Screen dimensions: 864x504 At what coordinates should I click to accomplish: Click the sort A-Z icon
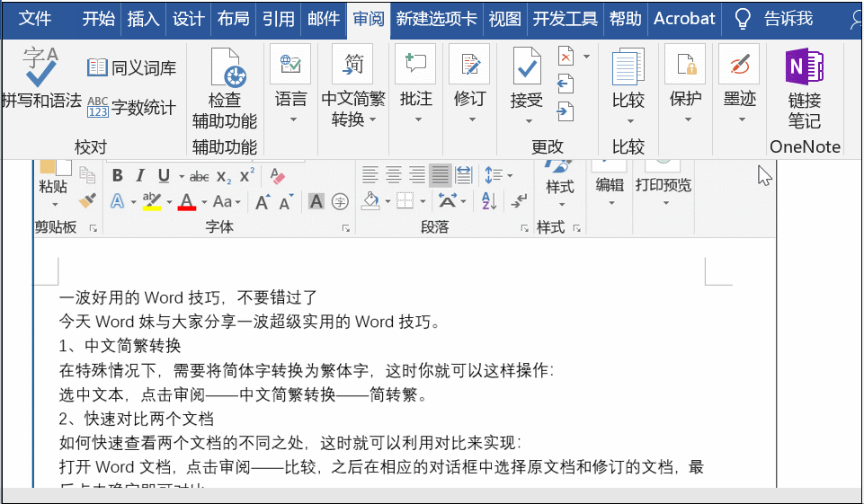pos(489,201)
